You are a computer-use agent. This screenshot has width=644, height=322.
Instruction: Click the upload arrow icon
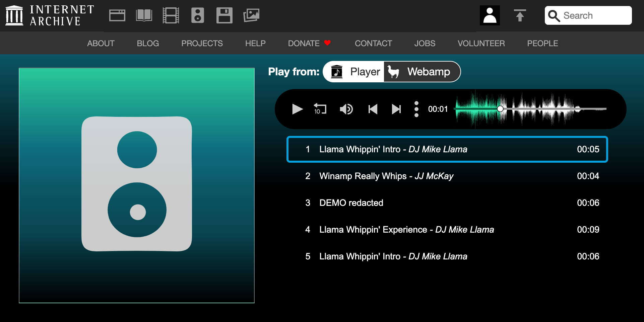pyautogui.click(x=520, y=15)
